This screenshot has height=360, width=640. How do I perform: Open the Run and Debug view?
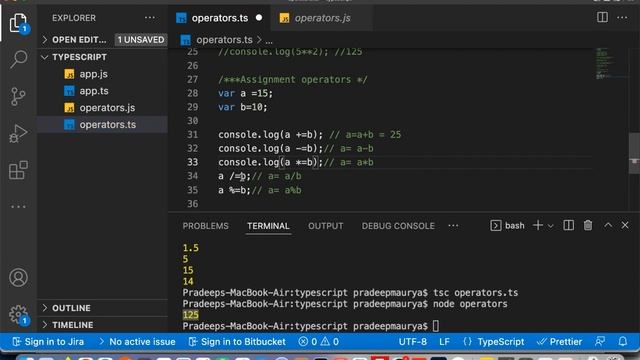coord(18,133)
